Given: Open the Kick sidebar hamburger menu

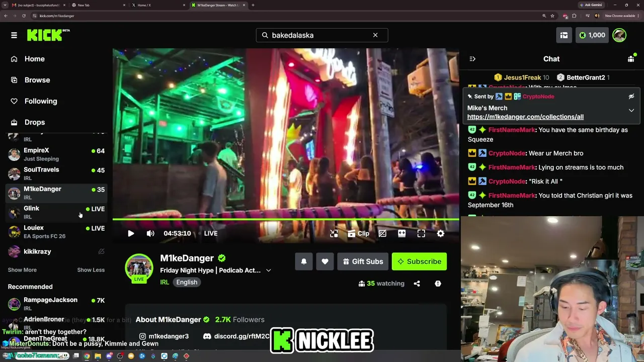Looking at the screenshot, I should tap(14, 35).
